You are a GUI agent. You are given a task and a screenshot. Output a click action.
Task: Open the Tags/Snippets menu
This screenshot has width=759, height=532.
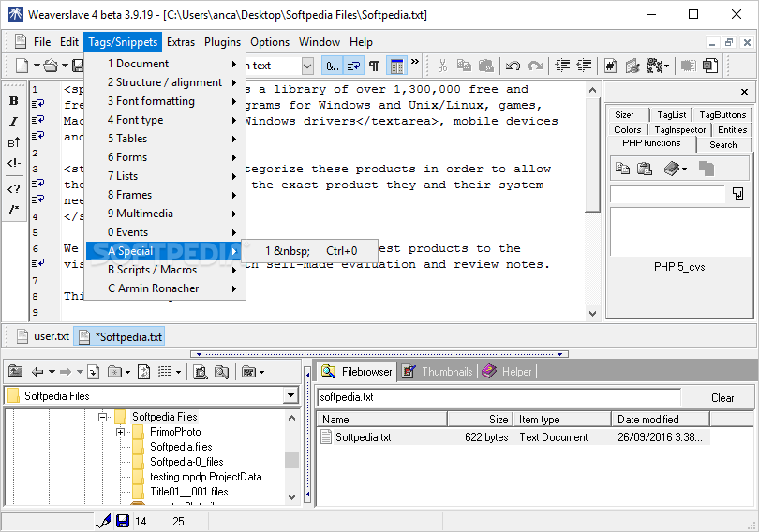click(x=123, y=42)
